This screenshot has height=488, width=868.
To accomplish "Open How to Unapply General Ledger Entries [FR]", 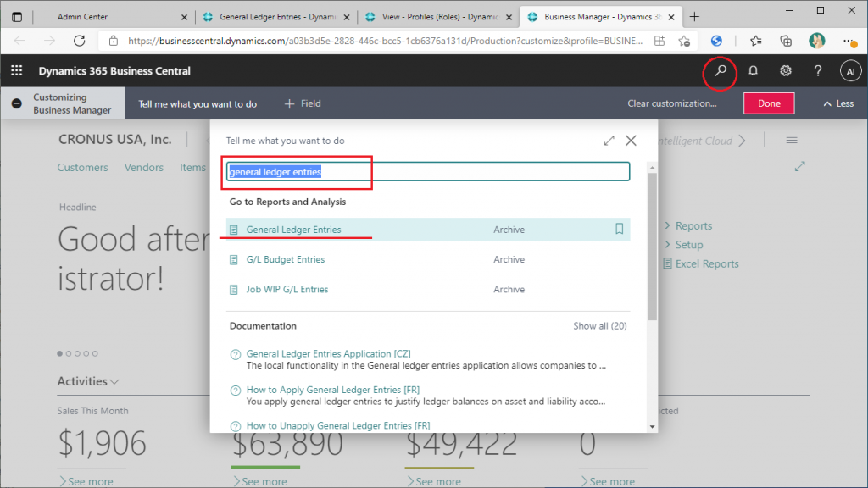I will [x=338, y=425].
